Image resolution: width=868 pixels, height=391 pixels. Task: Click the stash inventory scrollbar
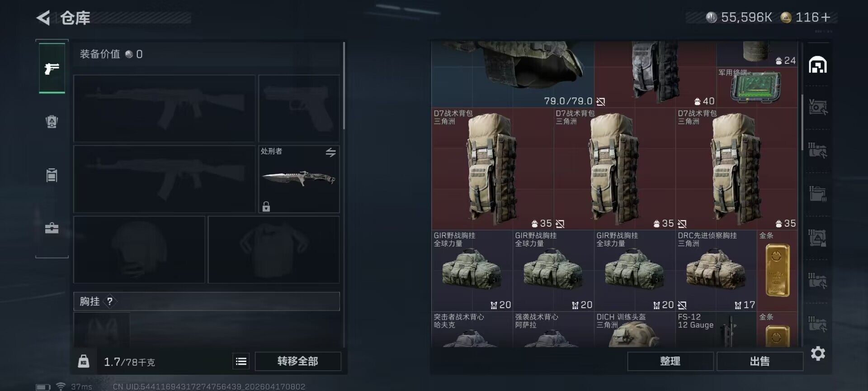coord(803,123)
